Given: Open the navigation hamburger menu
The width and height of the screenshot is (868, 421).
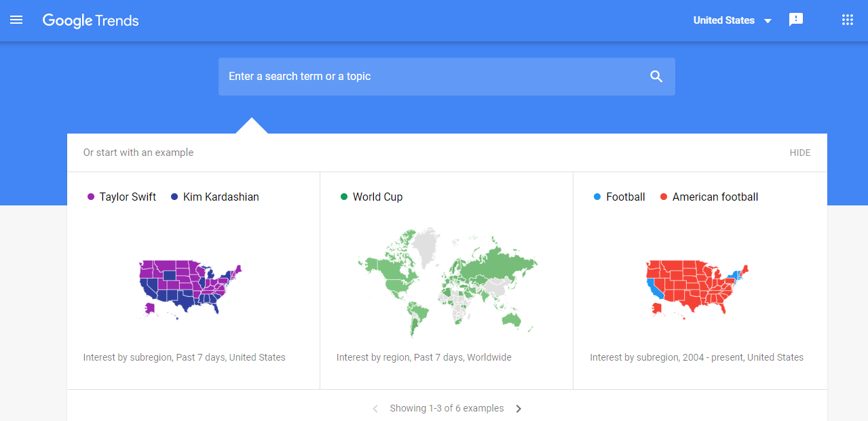Looking at the screenshot, I should [16, 20].
